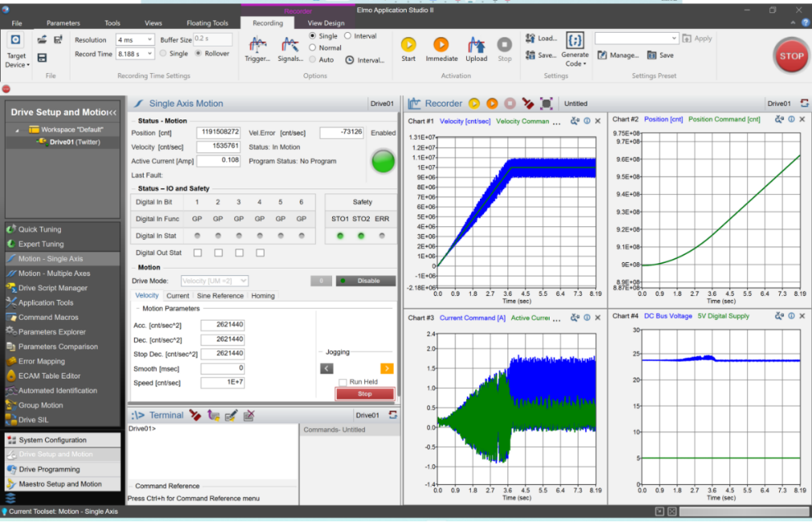Select the Auto trigger radio button
The width and height of the screenshot is (812, 522).
312,59
